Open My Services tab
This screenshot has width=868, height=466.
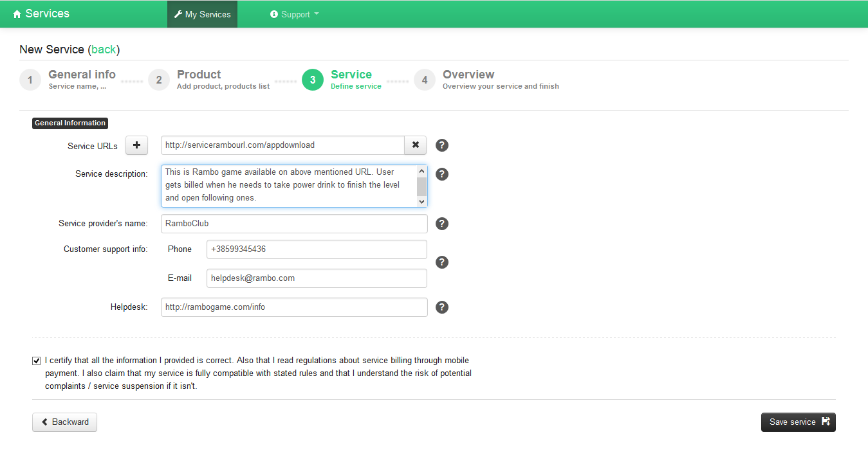[202, 14]
